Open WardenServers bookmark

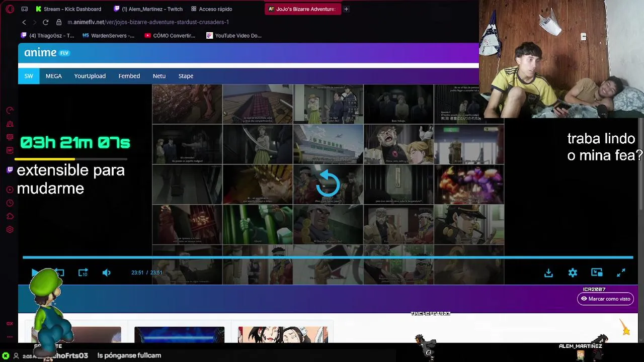(x=108, y=36)
